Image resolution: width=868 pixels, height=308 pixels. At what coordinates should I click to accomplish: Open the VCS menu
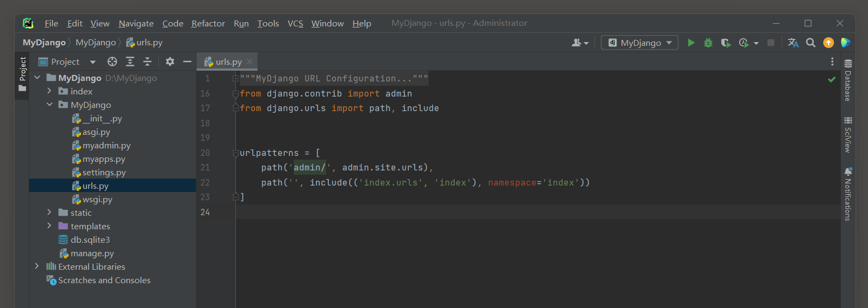pyautogui.click(x=295, y=23)
